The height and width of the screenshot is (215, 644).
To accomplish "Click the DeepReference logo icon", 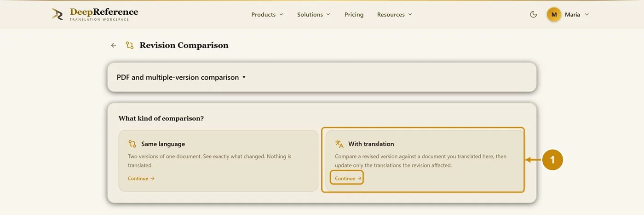I will tap(57, 14).
